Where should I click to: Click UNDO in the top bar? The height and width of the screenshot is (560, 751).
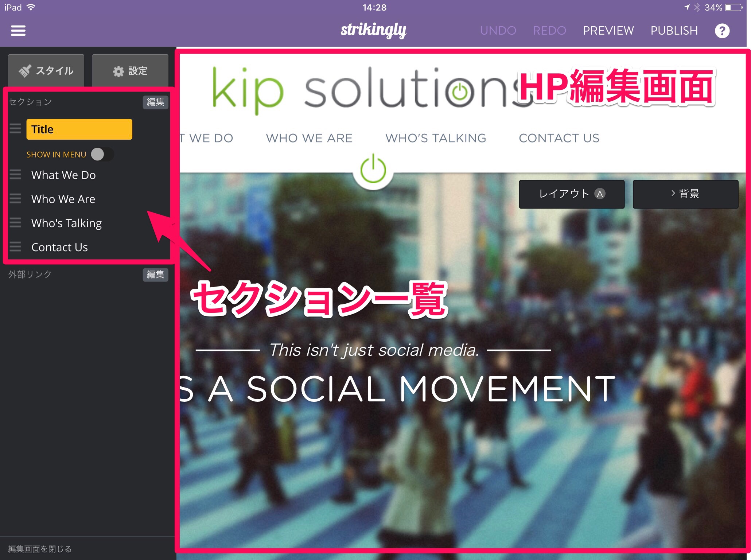coord(498,31)
